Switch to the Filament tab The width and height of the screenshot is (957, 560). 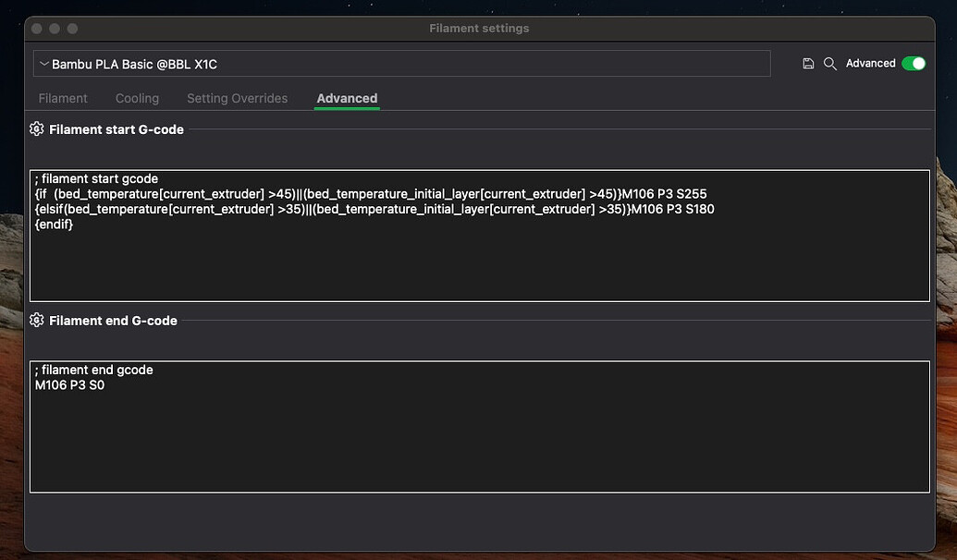[x=63, y=98]
